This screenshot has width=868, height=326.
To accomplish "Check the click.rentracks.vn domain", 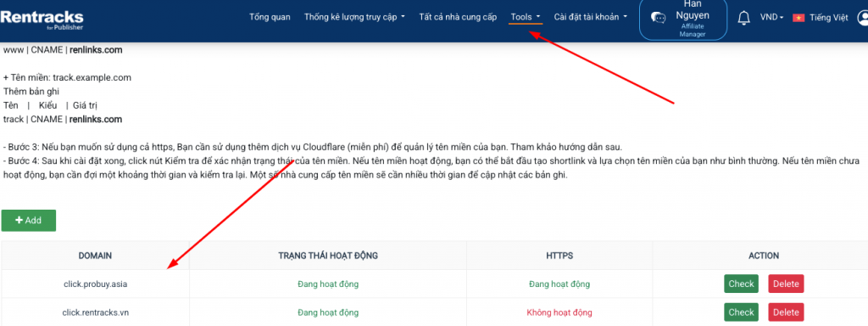I will click(x=741, y=312).
